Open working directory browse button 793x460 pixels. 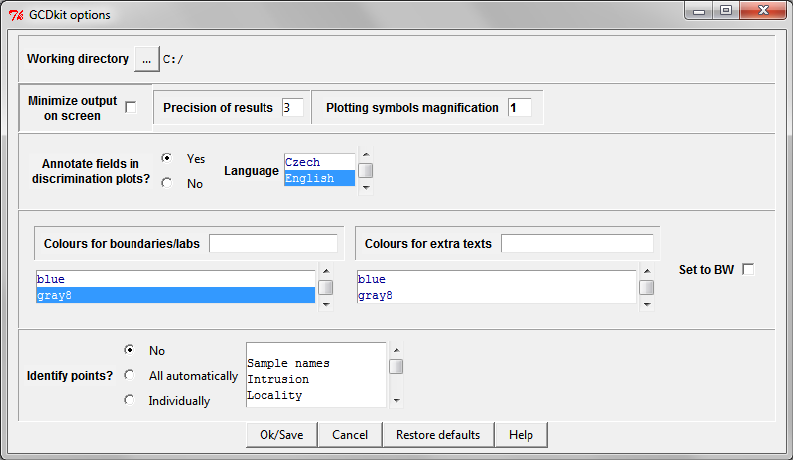(x=147, y=59)
